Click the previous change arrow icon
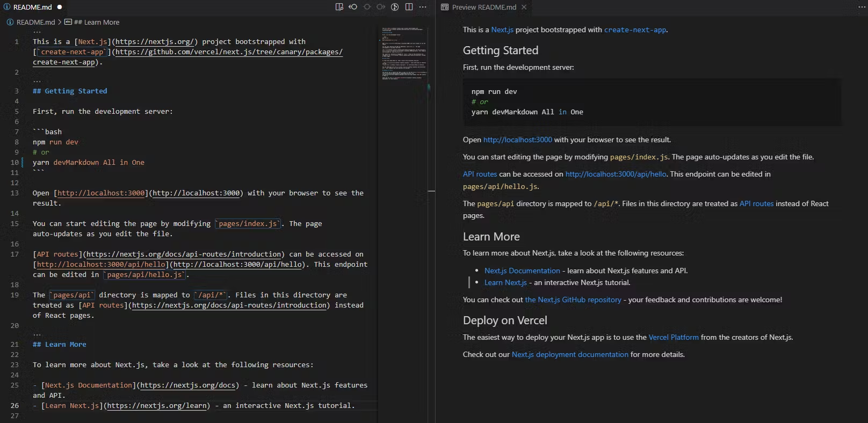This screenshot has width=868, height=423. tap(353, 7)
